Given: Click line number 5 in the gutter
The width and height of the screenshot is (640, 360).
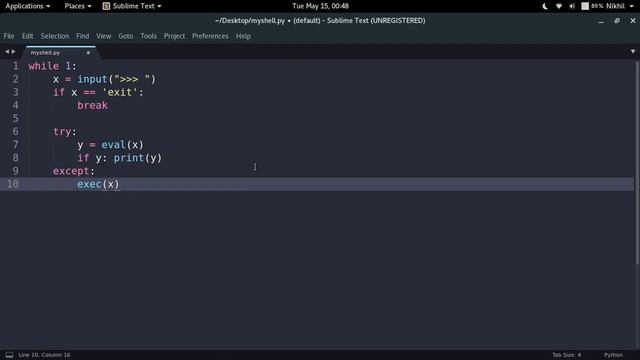Looking at the screenshot, I should click(15, 118).
